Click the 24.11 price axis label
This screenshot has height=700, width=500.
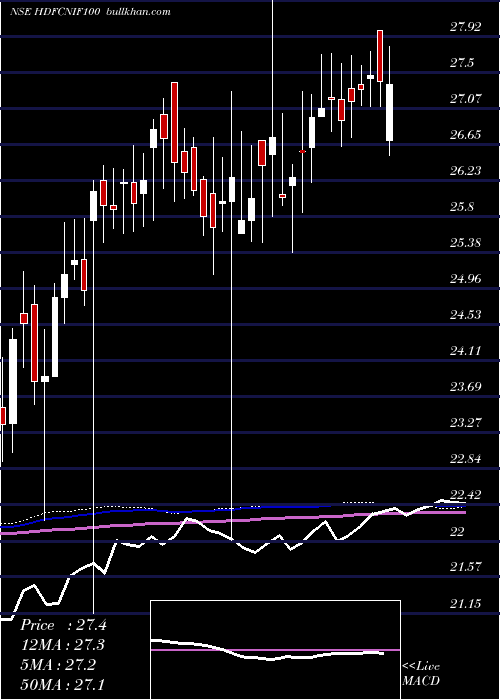(x=466, y=350)
